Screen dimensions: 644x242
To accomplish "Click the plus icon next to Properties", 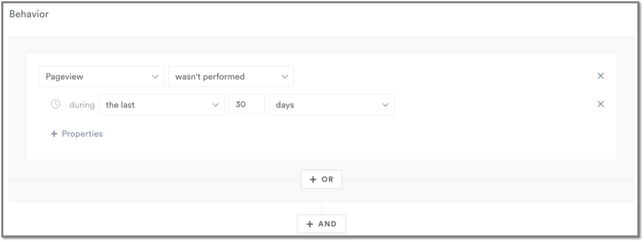I will coord(54,134).
